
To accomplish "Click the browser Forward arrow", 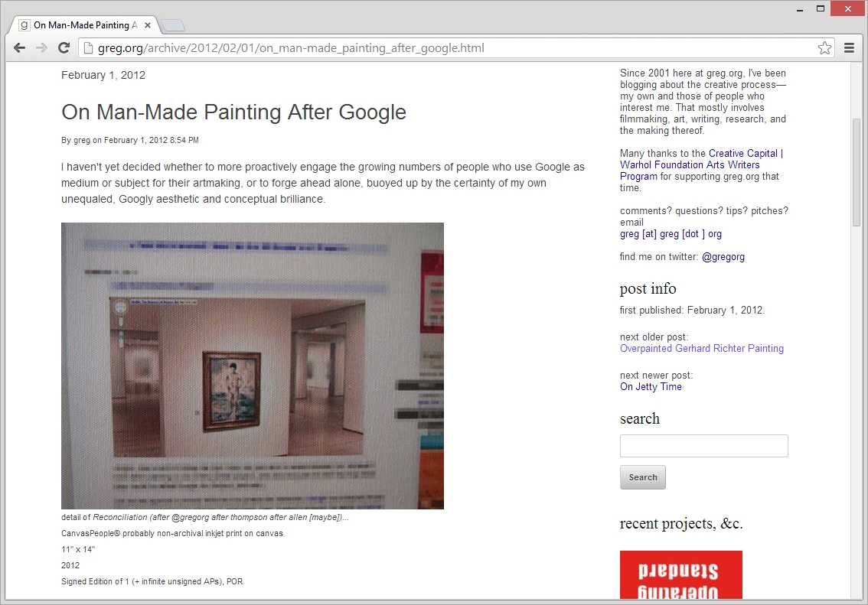I will (x=41, y=48).
